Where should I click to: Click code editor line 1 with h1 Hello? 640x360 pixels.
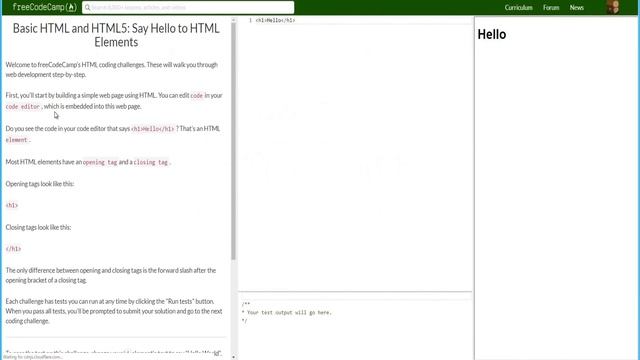(275, 20)
